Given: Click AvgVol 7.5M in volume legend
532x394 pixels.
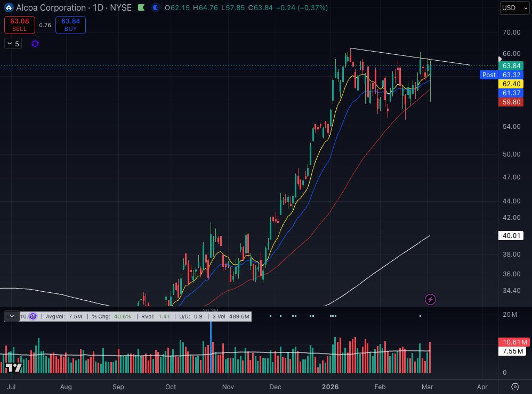Looking at the screenshot, I should coord(64,316).
